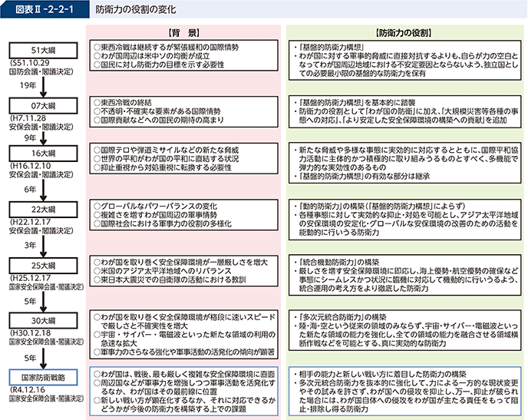Click line 複雑さを増すわが国周辺の軍事情勢
Viewport: 528px width, 420px height.
156,215
